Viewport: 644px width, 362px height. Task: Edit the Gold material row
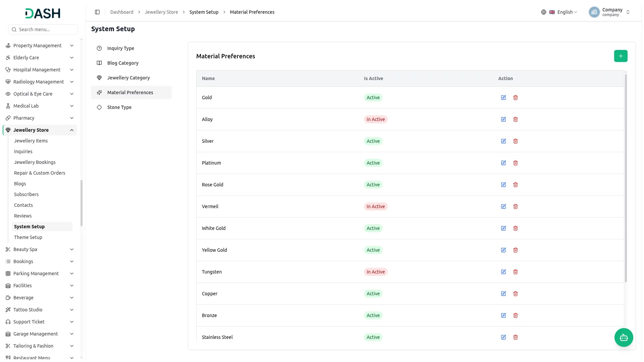click(503, 98)
